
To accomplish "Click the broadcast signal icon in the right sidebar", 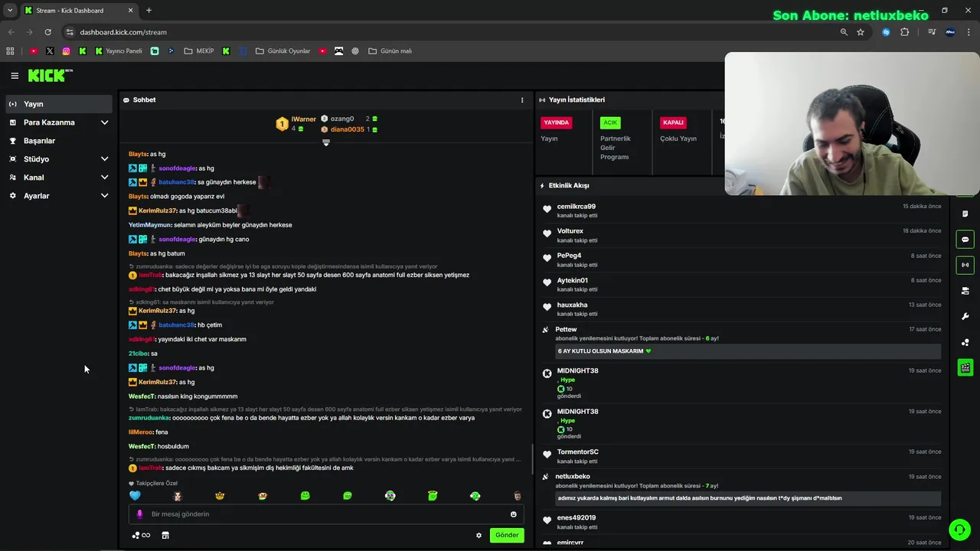I will (965, 265).
